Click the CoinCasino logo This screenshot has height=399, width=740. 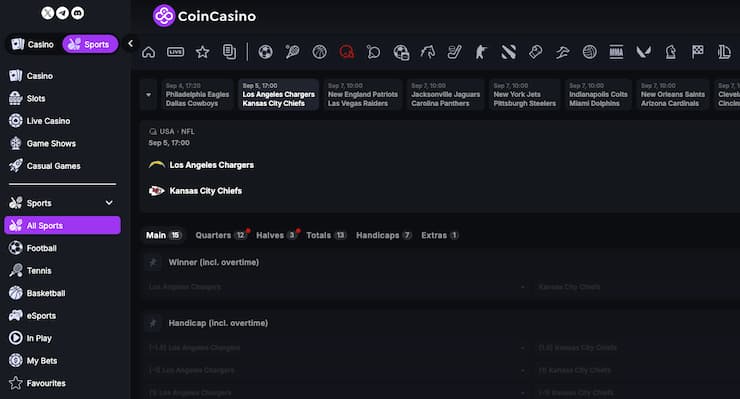click(x=204, y=16)
